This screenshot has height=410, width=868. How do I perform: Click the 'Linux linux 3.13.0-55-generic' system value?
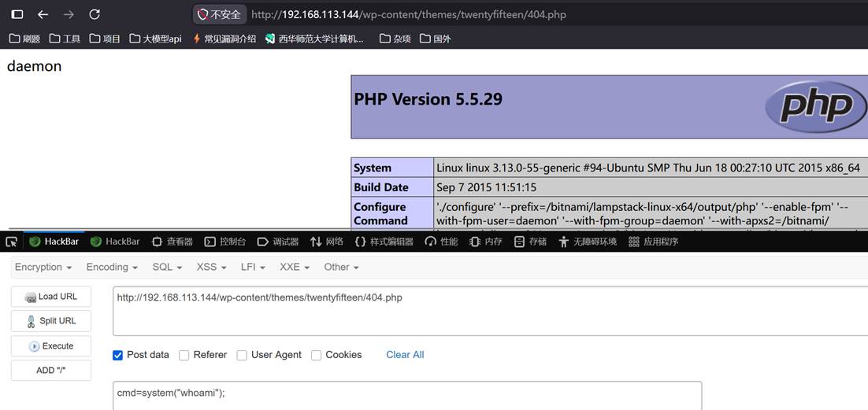tap(649, 168)
